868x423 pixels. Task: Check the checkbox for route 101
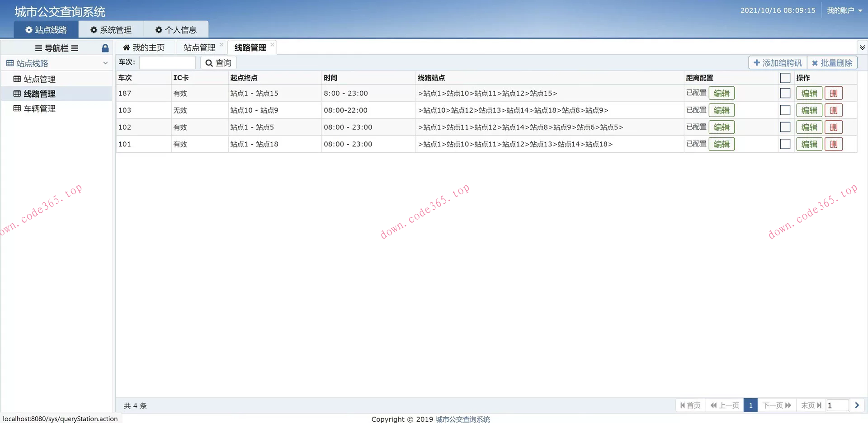pos(785,144)
